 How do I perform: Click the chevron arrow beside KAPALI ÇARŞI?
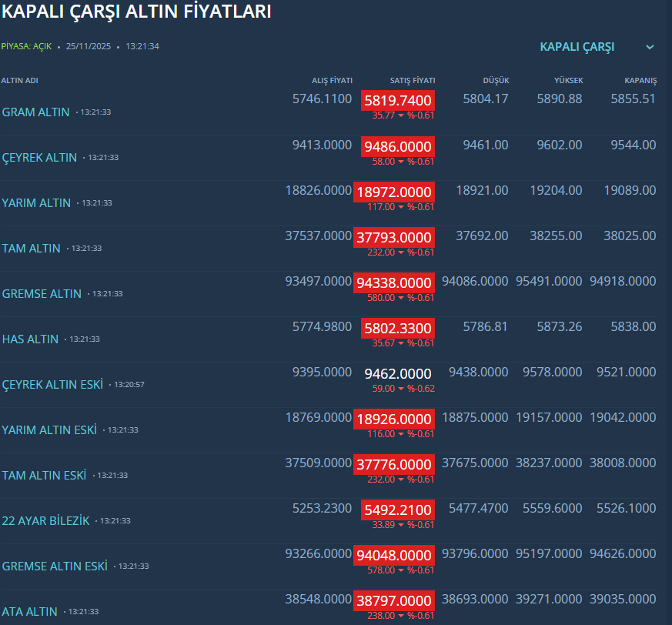click(650, 47)
